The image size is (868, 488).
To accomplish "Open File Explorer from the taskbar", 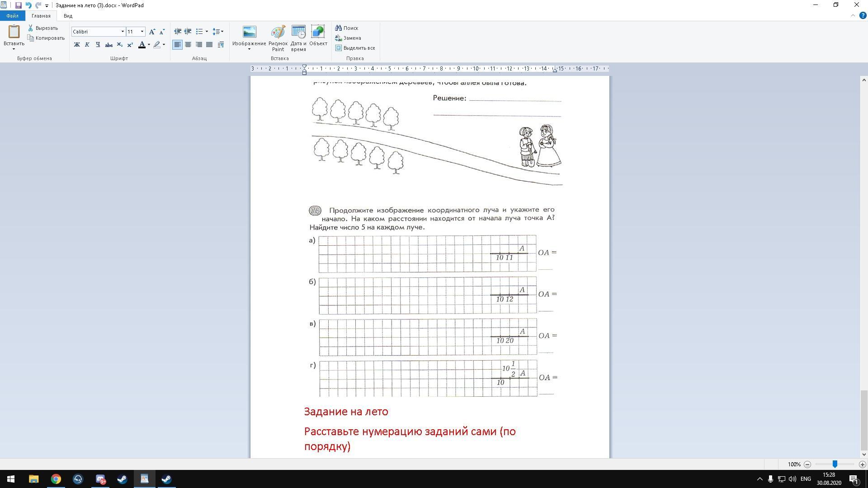I will coord(33,479).
